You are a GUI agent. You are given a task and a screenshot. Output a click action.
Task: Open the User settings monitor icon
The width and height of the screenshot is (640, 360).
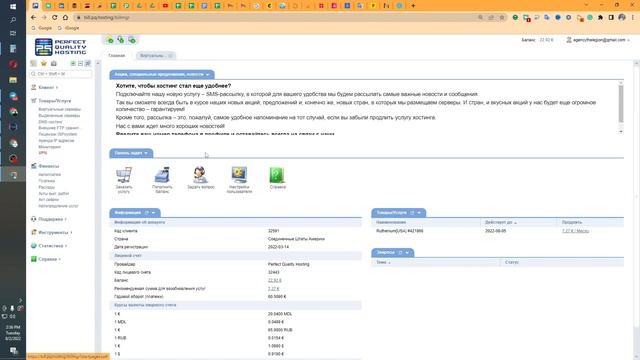click(239, 176)
